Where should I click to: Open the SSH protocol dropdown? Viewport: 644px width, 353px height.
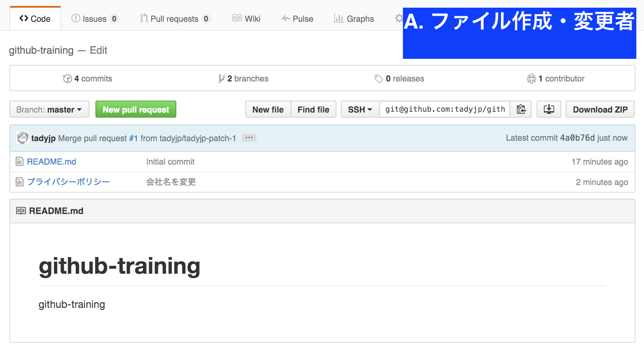(x=360, y=110)
